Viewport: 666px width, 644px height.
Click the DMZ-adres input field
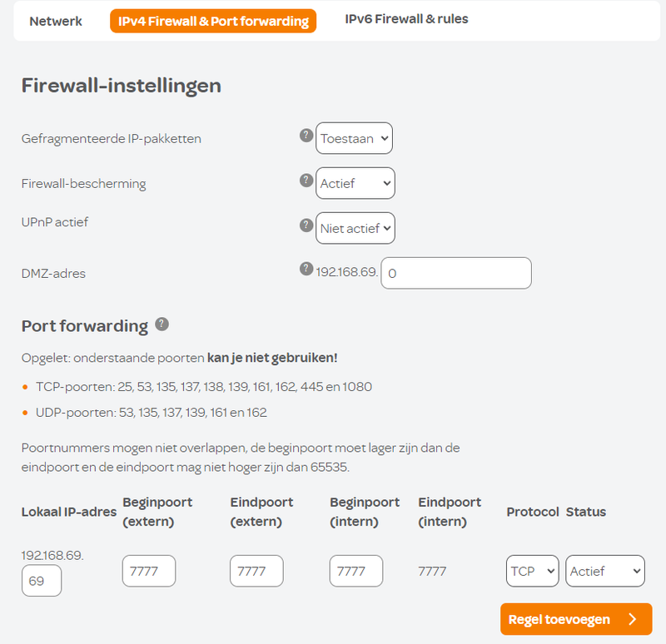455,273
